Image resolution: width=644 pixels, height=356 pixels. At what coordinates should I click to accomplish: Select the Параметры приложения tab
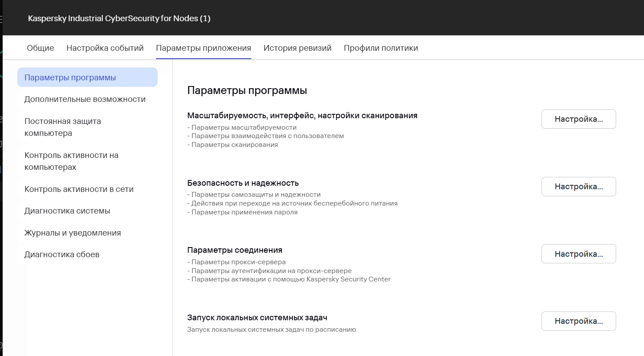[x=204, y=48]
